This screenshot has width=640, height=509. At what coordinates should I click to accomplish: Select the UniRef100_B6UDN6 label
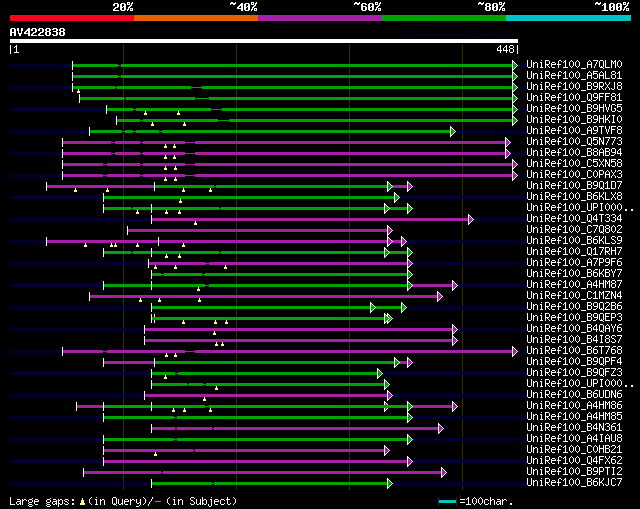tap(574, 395)
